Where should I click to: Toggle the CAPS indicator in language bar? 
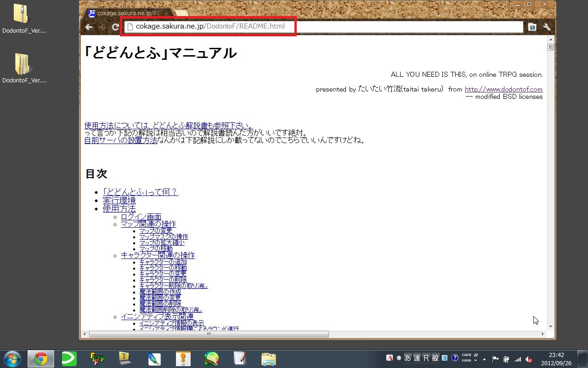[x=466, y=356]
